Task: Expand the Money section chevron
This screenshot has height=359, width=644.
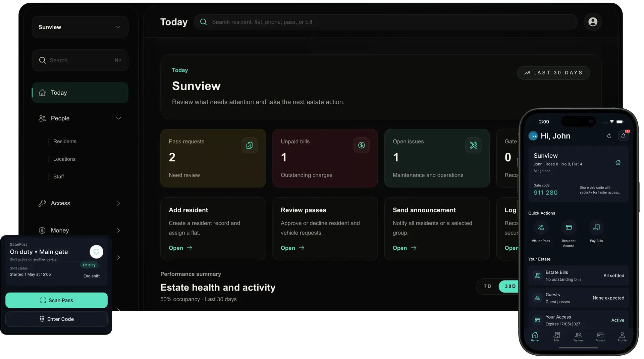Action: pyautogui.click(x=118, y=230)
